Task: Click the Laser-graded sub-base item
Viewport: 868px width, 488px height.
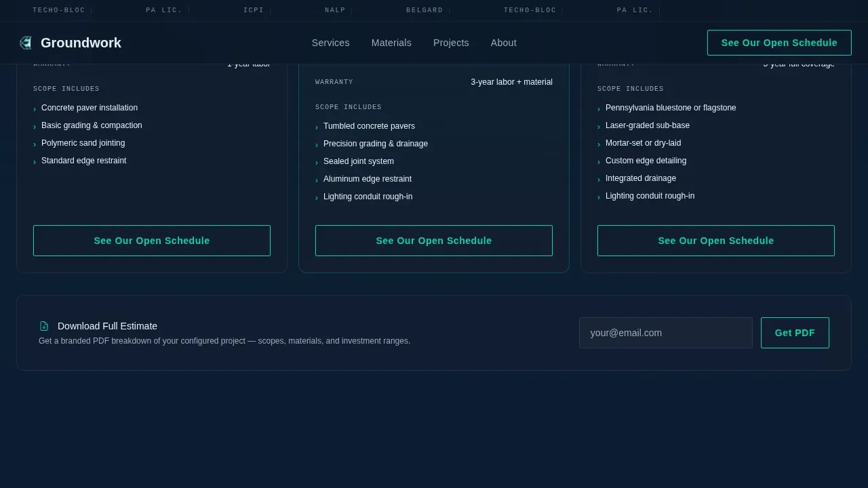Action: 648,125
